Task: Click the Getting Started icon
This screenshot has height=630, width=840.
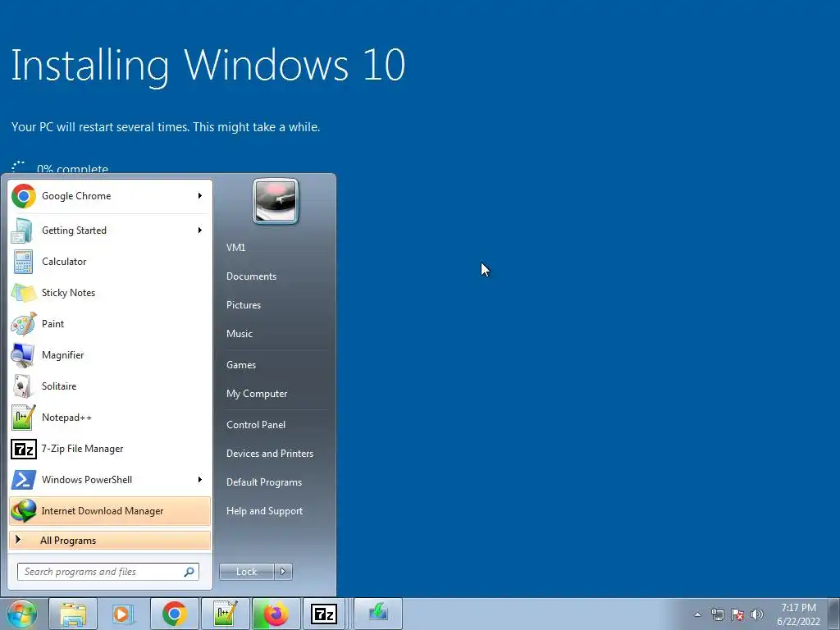Action: pyautogui.click(x=22, y=231)
